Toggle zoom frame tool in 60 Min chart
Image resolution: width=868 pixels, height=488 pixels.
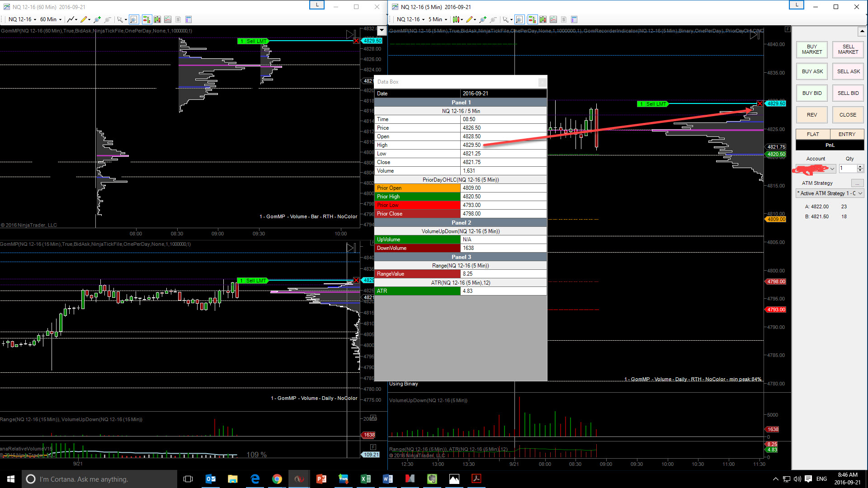click(x=133, y=19)
